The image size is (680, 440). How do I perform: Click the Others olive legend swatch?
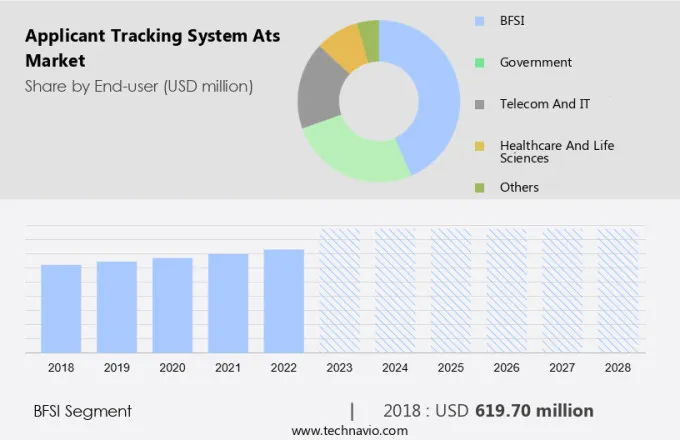[x=479, y=187]
